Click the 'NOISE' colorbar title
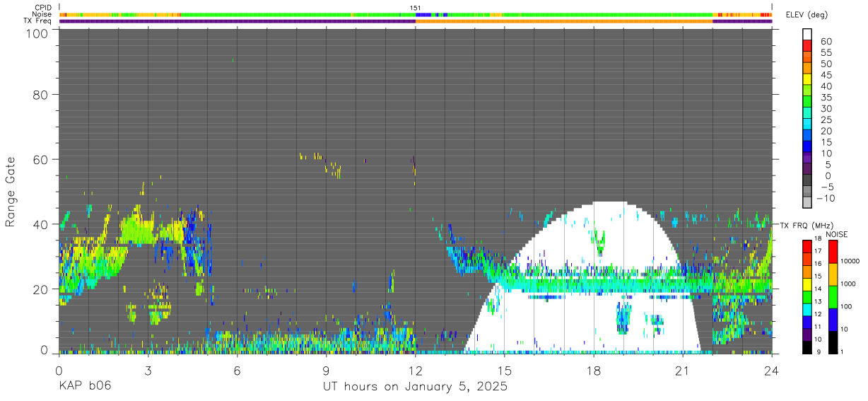 pyautogui.click(x=837, y=234)
